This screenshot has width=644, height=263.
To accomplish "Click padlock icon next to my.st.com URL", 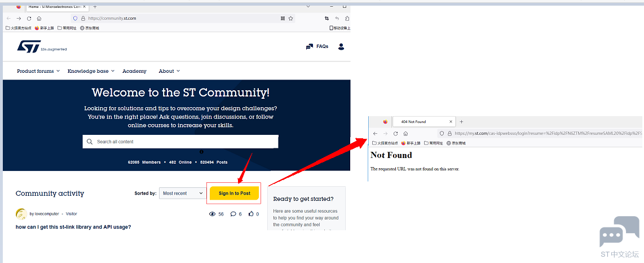I will click(449, 134).
